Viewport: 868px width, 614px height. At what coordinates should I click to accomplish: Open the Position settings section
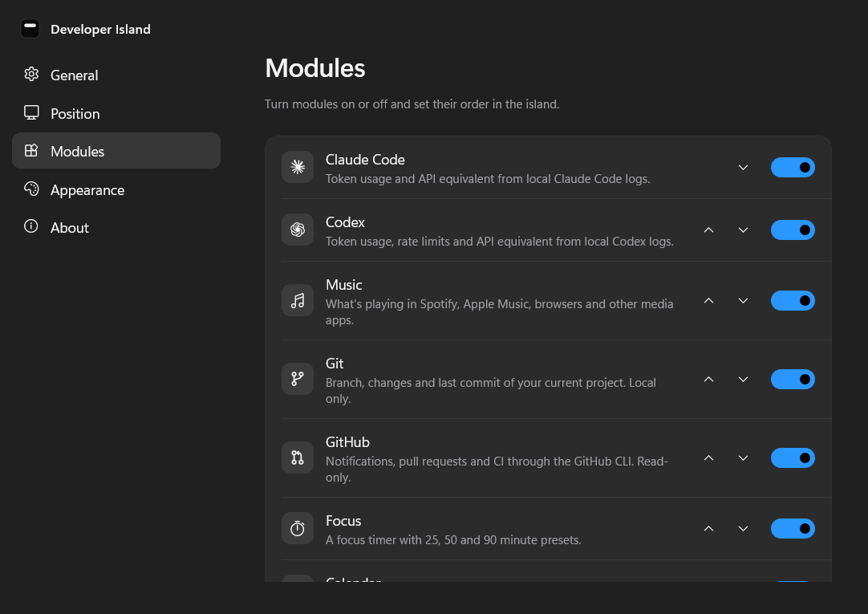tap(116, 113)
